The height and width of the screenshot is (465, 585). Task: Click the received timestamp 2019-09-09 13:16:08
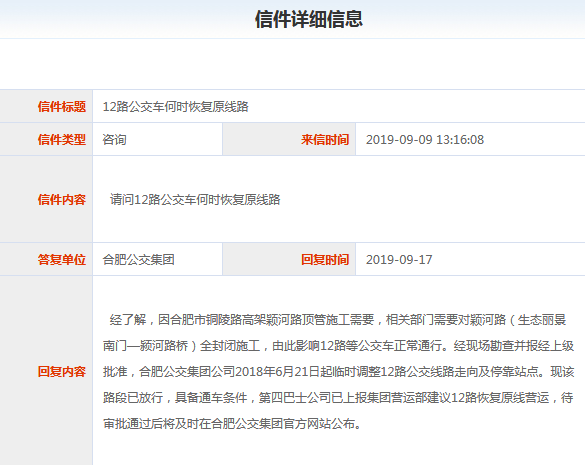(425, 140)
